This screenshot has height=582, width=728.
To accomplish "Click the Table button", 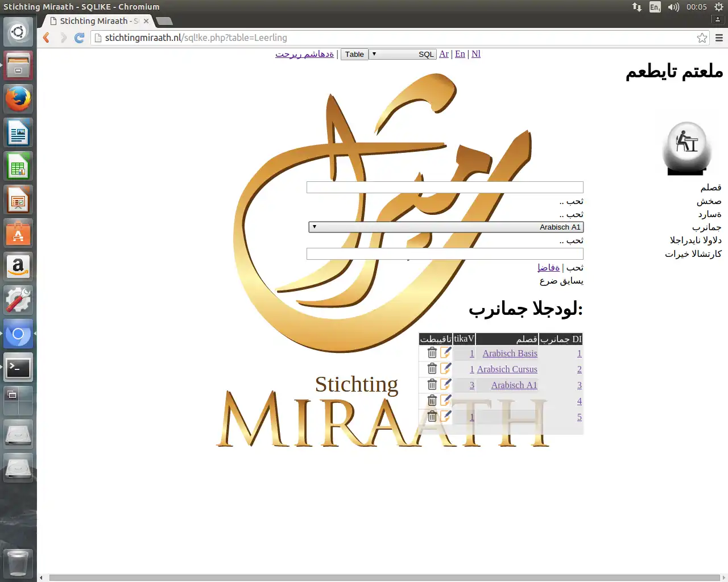I will tap(354, 54).
